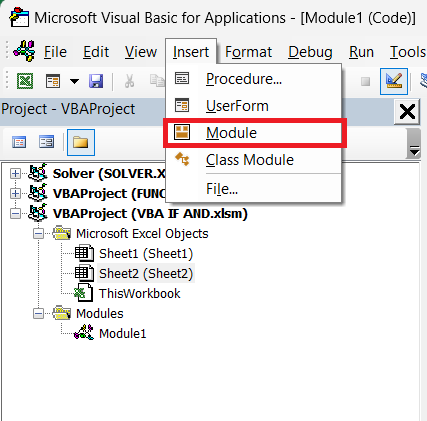Image resolution: width=427 pixels, height=421 pixels.
Task: Close the Project Explorer pane
Action: (x=407, y=112)
